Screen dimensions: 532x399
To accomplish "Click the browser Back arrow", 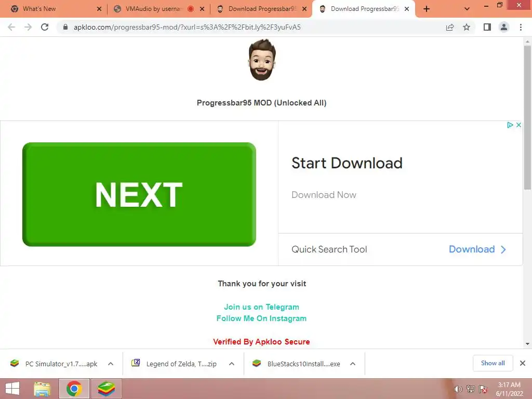I will point(11,27).
